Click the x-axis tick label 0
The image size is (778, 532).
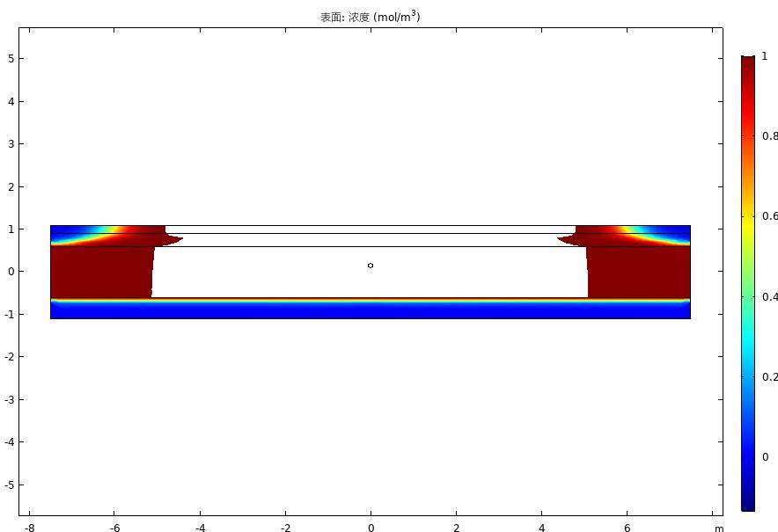pyautogui.click(x=371, y=528)
